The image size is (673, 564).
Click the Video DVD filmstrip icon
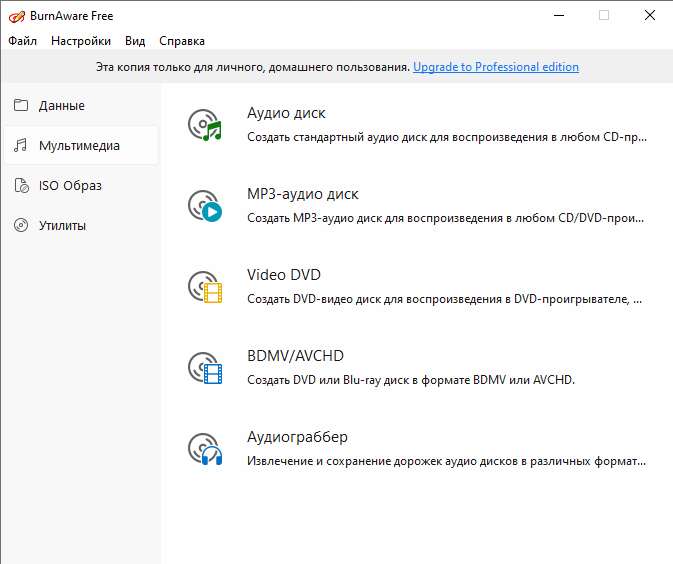(x=205, y=287)
